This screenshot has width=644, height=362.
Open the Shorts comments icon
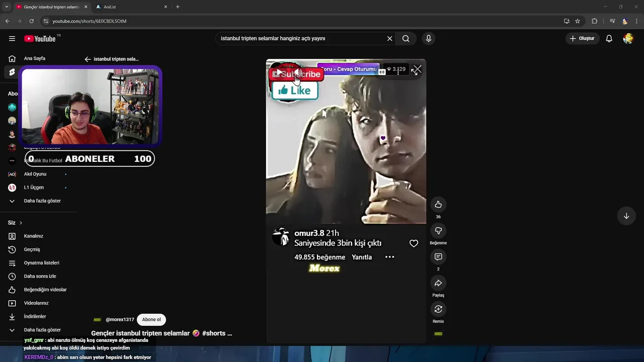point(438,257)
